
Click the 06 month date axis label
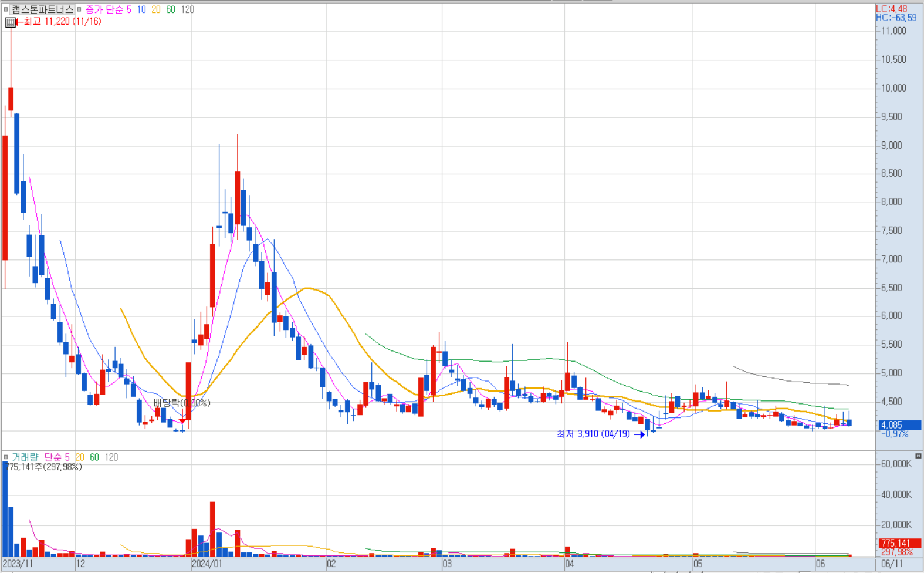pos(820,564)
